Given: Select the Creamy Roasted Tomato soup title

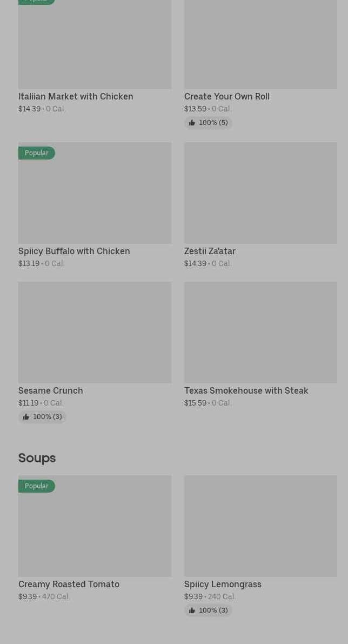Looking at the screenshot, I should point(69,584).
